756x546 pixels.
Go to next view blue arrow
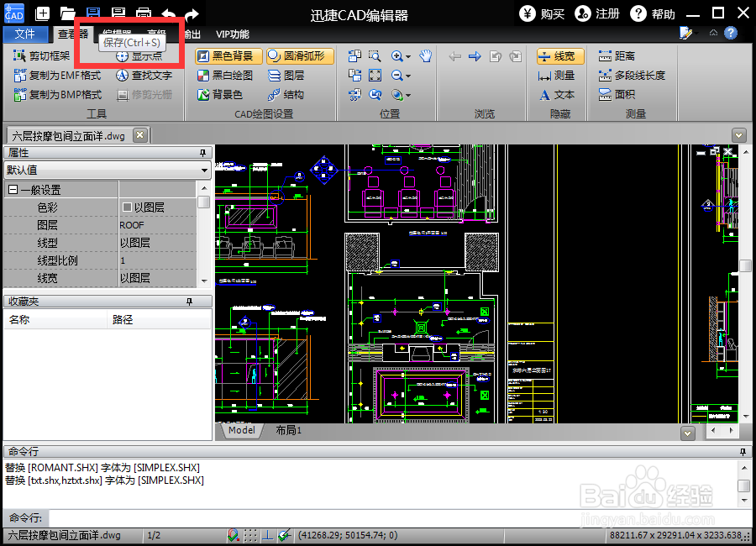tap(475, 56)
